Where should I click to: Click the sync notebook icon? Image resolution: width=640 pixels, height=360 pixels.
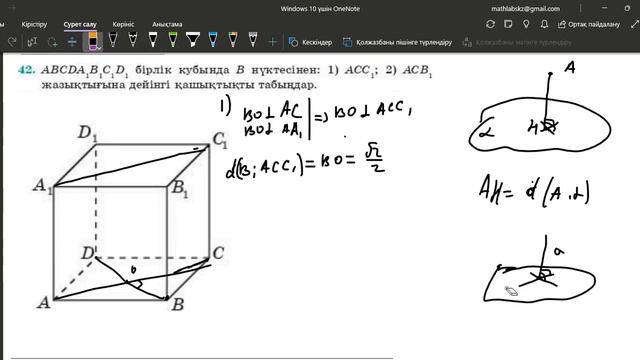click(x=490, y=24)
